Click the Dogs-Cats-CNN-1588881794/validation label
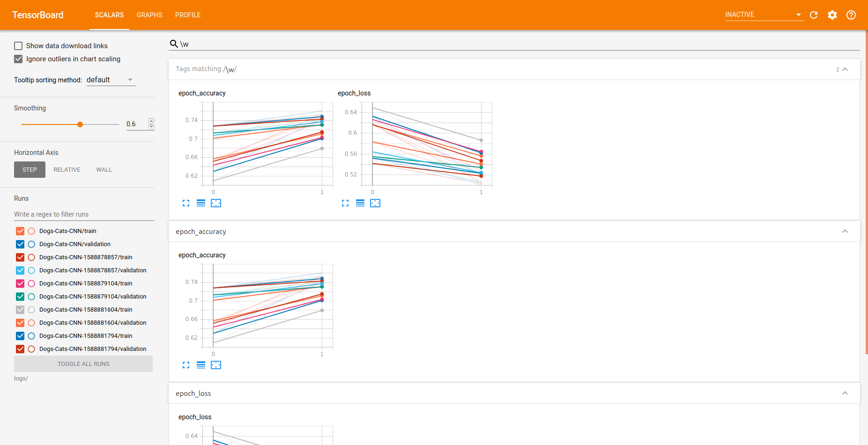This screenshot has width=868, height=445. (x=93, y=349)
